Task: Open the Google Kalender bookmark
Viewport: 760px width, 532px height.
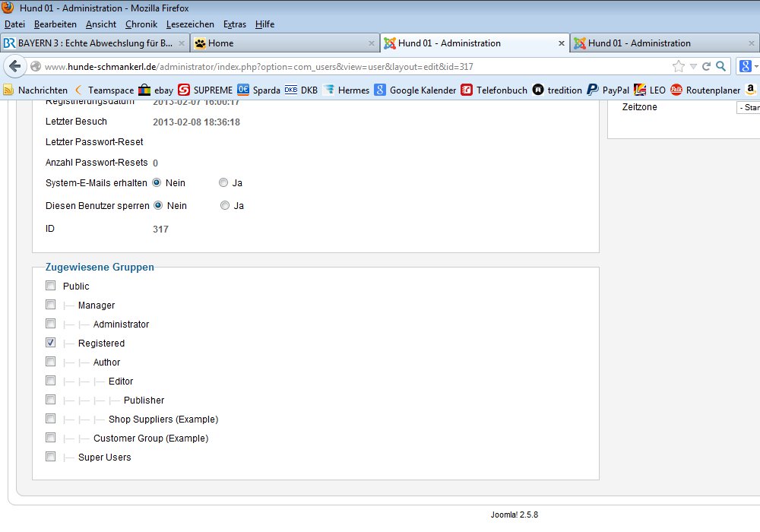Action: click(415, 90)
